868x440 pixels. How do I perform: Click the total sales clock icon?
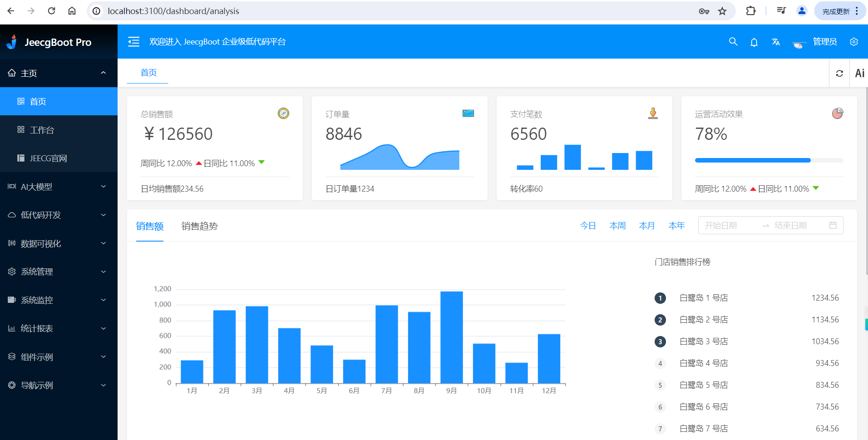(x=283, y=113)
